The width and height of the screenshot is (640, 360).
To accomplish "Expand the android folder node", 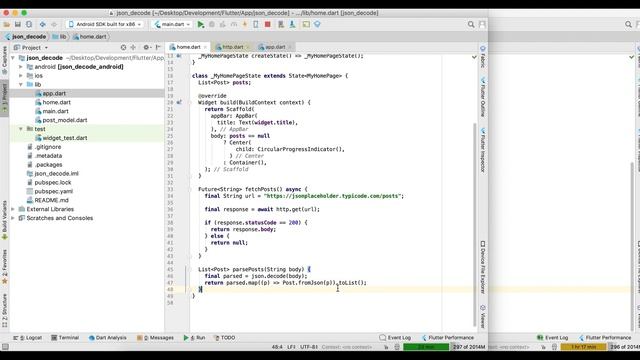I will (x=21, y=67).
